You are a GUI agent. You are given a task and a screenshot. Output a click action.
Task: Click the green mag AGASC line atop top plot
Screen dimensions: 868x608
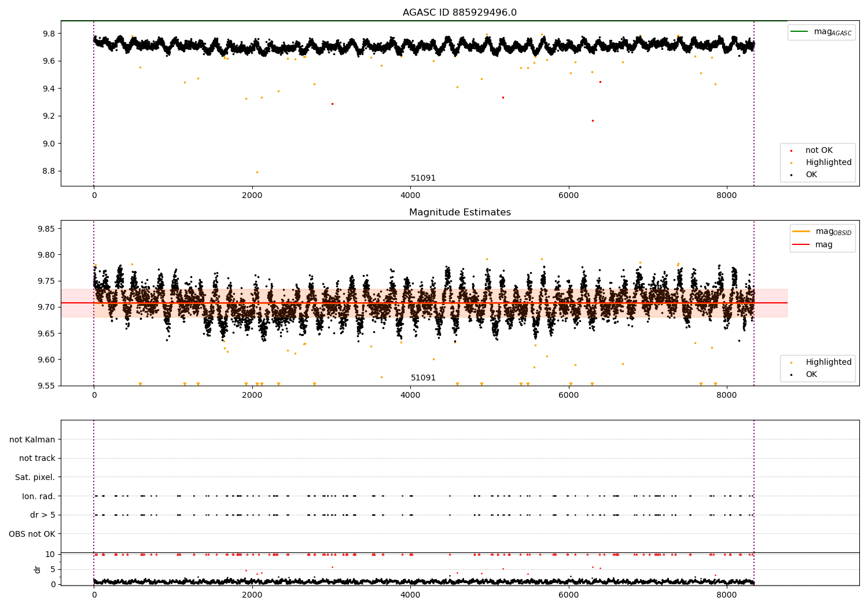click(424, 21)
